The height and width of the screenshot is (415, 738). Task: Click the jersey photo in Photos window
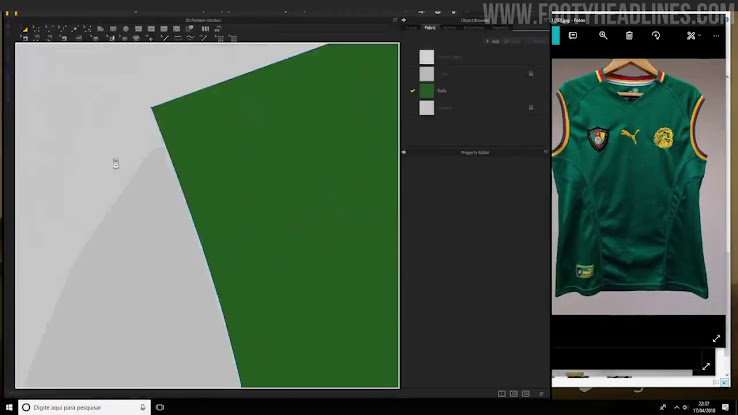click(x=639, y=186)
